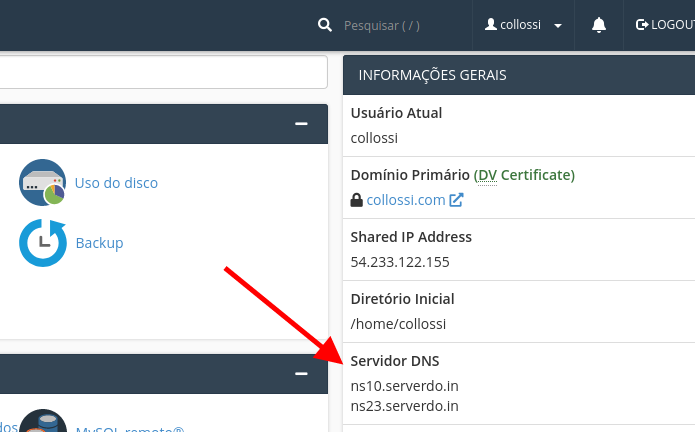
Task: Open the collossi.com domain link
Action: pos(405,200)
